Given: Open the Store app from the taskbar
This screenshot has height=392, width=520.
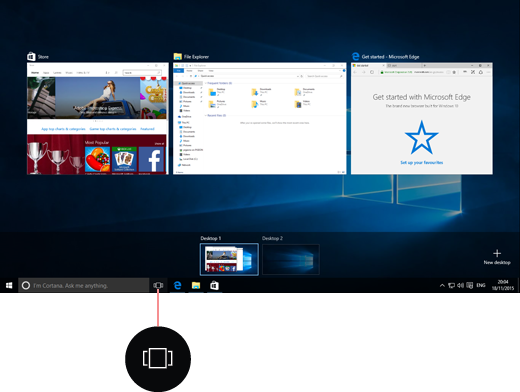Looking at the screenshot, I should click(x=214, y=285).
